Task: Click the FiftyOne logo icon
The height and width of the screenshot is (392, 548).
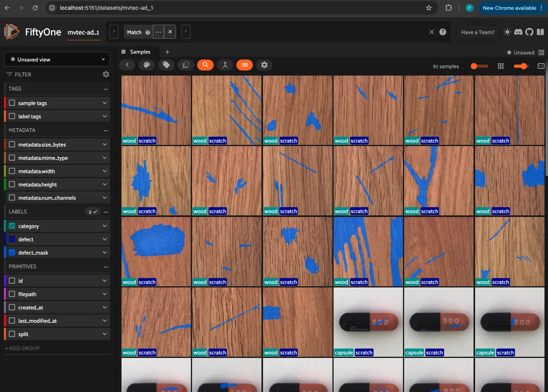Action: 12,32
